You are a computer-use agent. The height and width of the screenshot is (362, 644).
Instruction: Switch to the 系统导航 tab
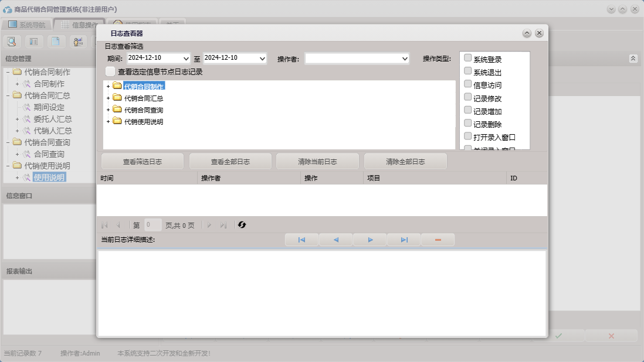click(x=26, y=25)
